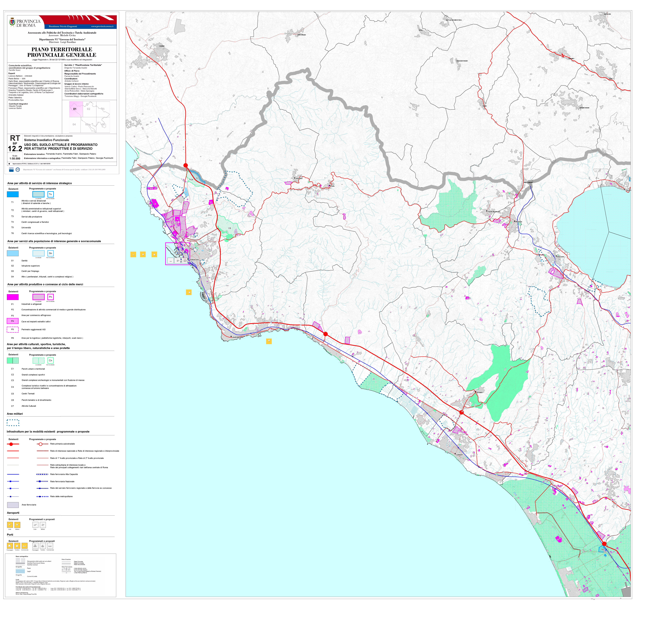Click tile 01 in the index map
This screenshot has width=672, height=623.
[76, 109]
